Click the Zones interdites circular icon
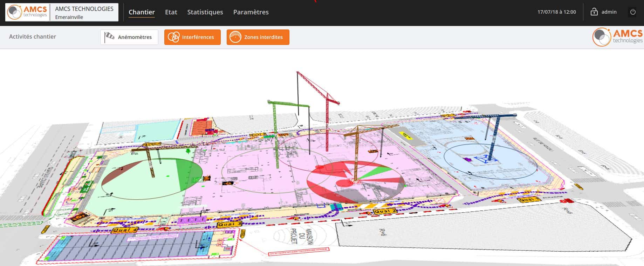 pyautogui.click(x=235, y=37)
